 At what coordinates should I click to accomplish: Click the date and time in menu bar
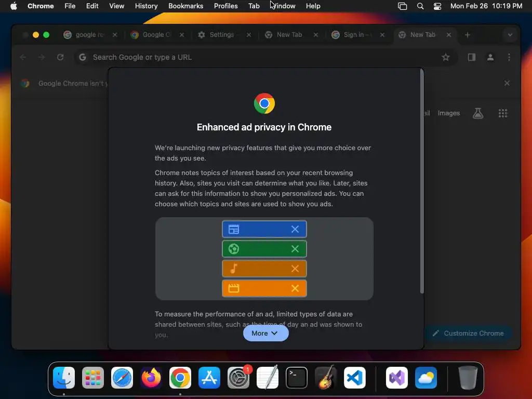click(486, 6)
